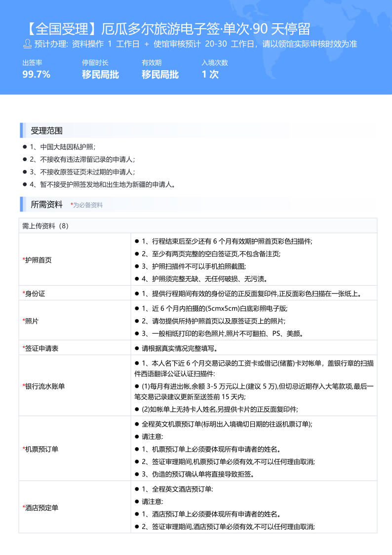Viewport: 392px width, 555px height.
Task: Click the line 护照须完整无缺、无任何破损
Action: pyautogui.click(x=205, y=279)
